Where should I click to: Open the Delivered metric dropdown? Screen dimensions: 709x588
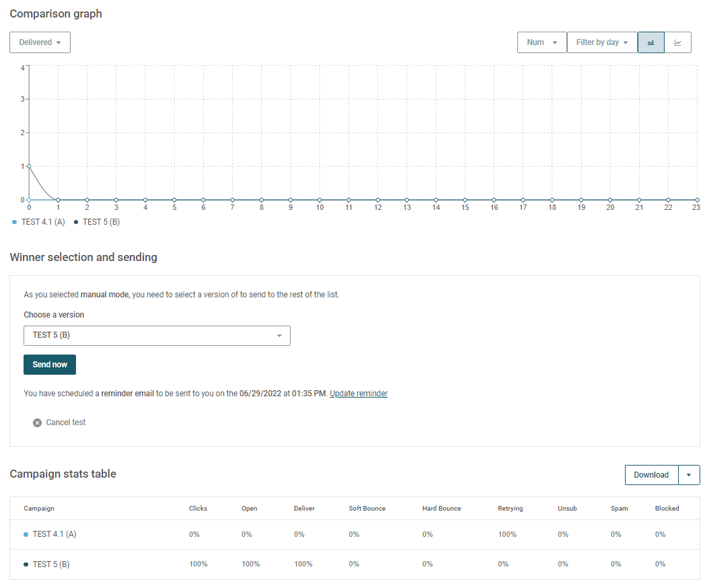pyautogui.click(x=40, y=42)
